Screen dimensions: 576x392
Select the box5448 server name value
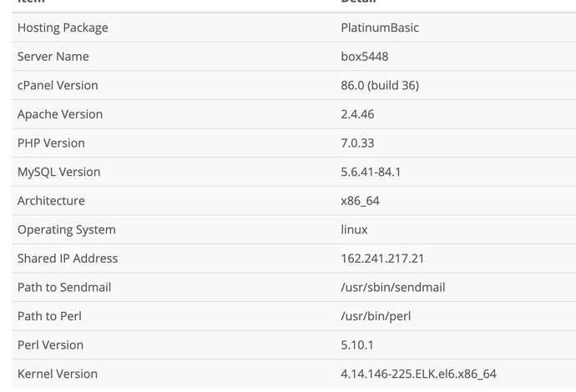365,57
